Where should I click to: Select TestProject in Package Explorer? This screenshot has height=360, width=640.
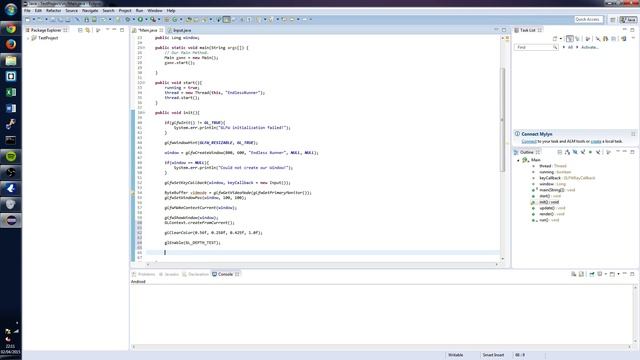click(48, 38)
